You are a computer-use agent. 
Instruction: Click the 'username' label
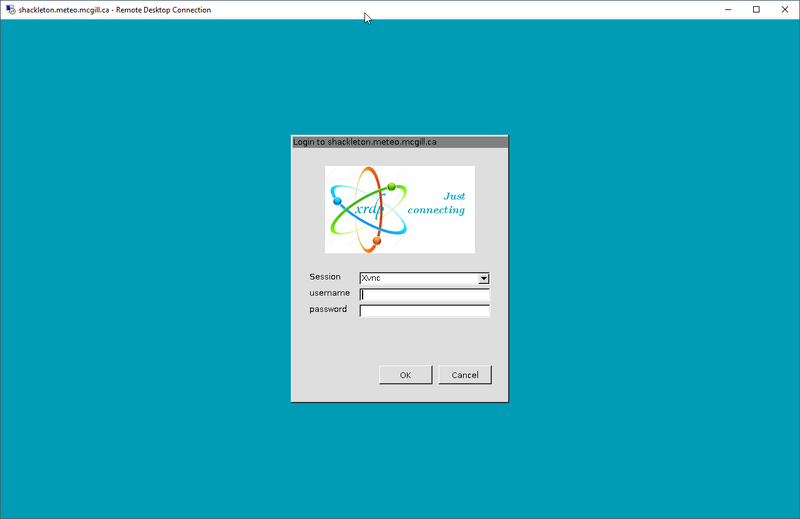tap(330, 293)
